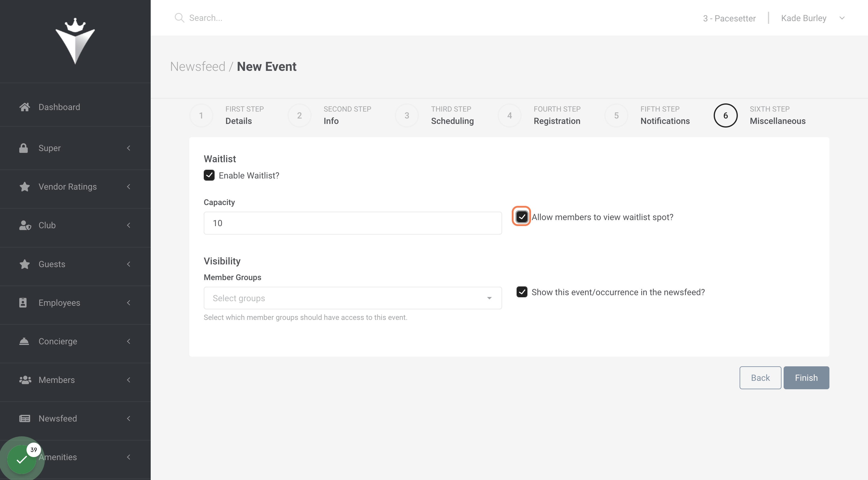This screenshot has height=480, width=868.
Task: Click the Amenities sidebar label
Action: (58, 457)
